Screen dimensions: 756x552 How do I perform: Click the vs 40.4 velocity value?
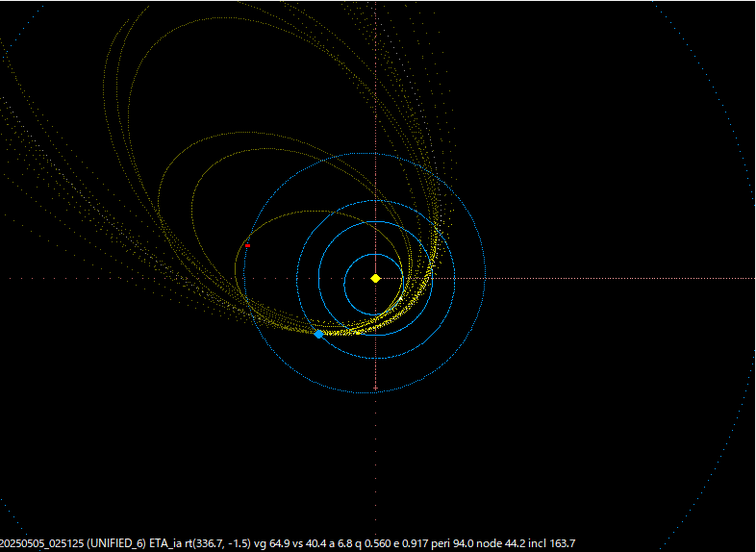point(310,543)
